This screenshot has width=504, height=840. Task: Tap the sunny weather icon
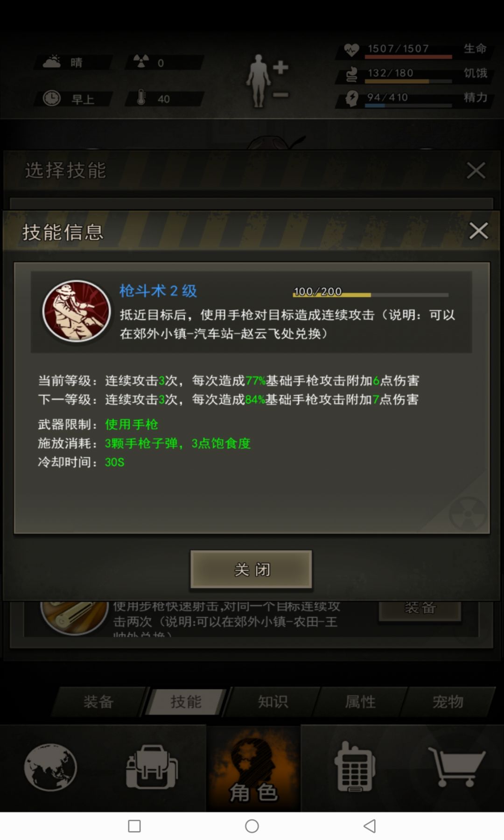click(52, 61)
